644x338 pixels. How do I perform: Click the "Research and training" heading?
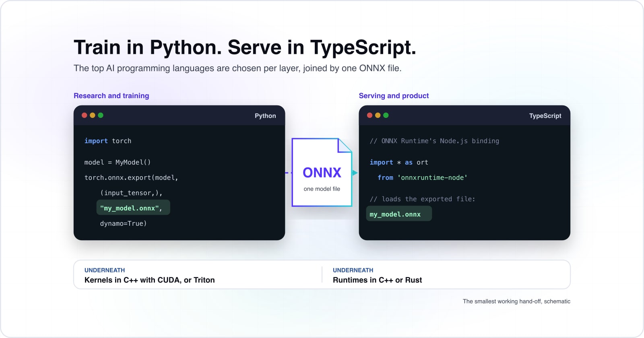111,96
